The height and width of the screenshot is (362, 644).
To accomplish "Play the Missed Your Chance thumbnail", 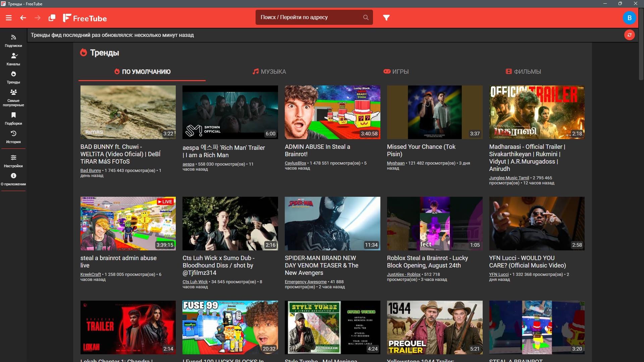I will pos(435,112).
